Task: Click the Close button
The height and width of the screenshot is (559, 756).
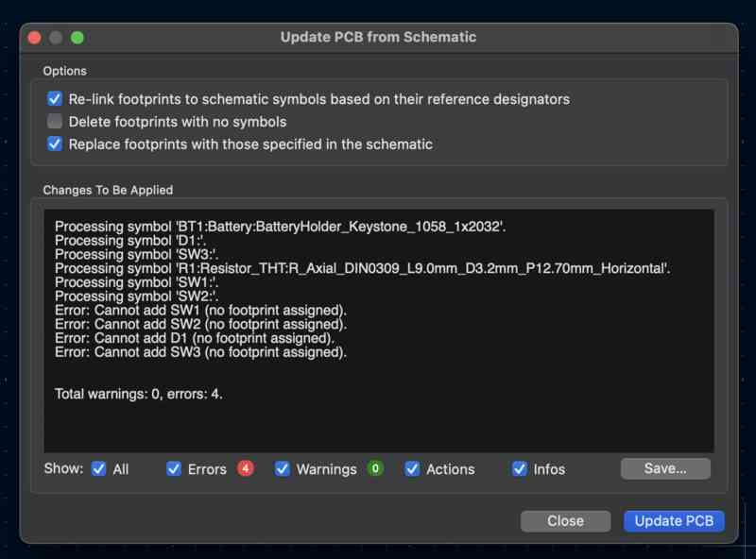Action: tap(565, 521)
